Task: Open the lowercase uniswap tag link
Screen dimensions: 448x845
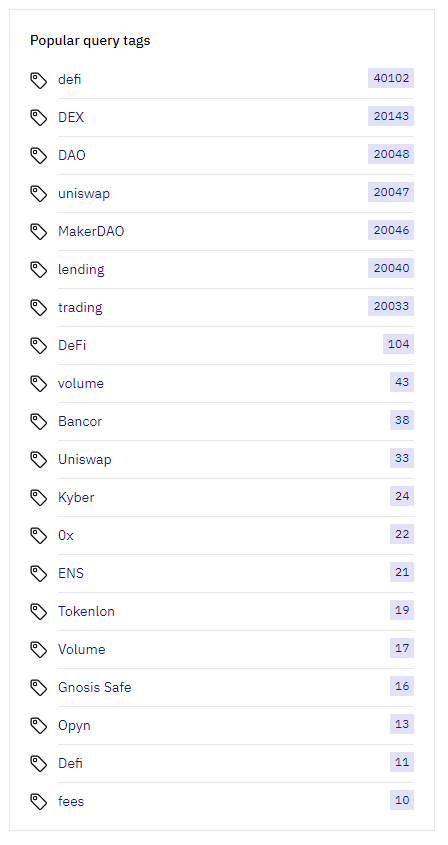Action: (84, 193)
